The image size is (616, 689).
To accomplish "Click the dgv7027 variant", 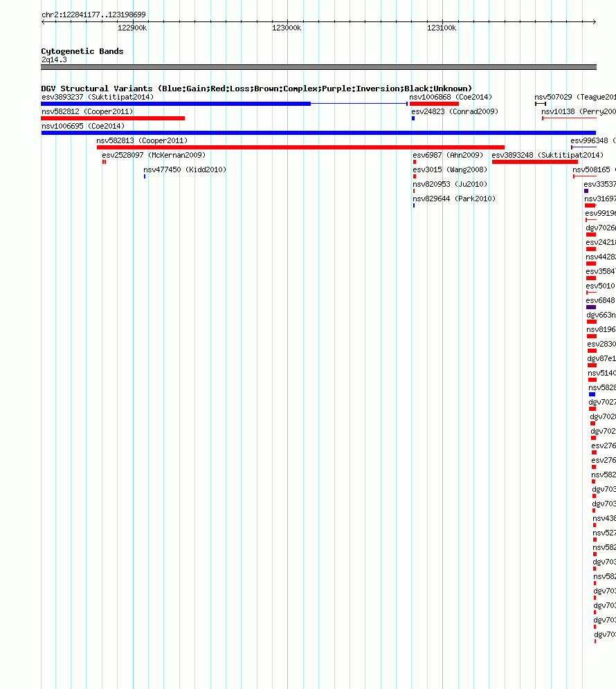I will (x=592, y=408).
